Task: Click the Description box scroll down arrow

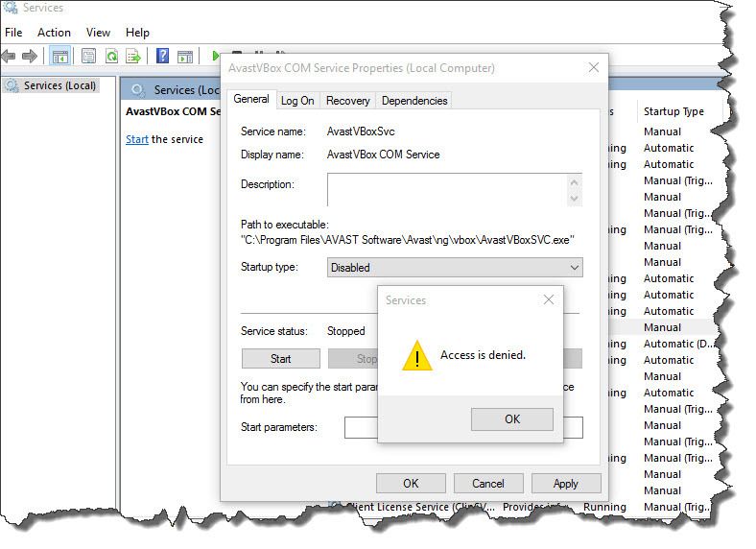Action: pos(574,198)
